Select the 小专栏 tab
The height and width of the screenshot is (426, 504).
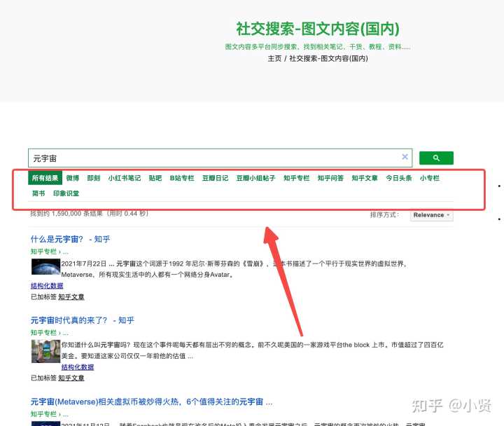(x=429, y=178)
